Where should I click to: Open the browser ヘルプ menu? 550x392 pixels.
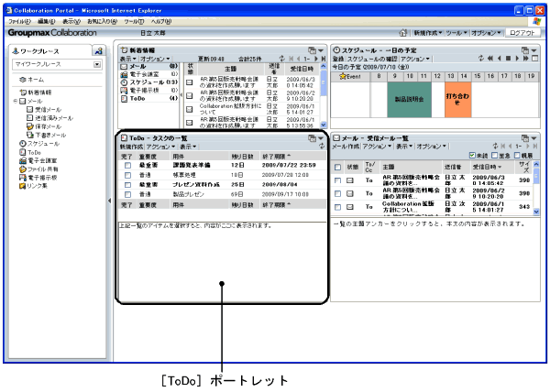click(x=161, y=22)
